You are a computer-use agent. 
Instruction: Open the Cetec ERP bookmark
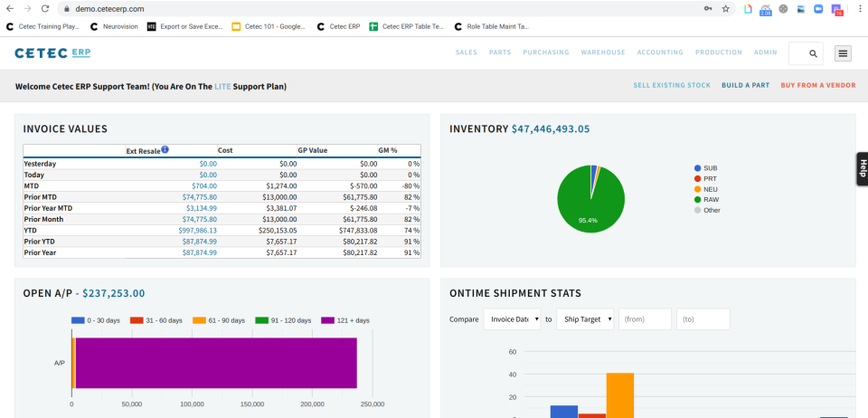(x=339, y=26)
